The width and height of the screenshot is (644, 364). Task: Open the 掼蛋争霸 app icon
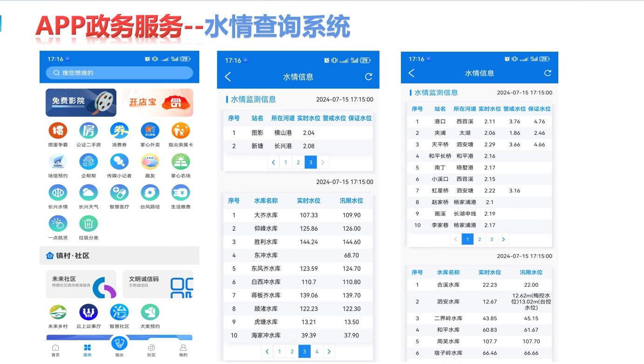[58, 131]
